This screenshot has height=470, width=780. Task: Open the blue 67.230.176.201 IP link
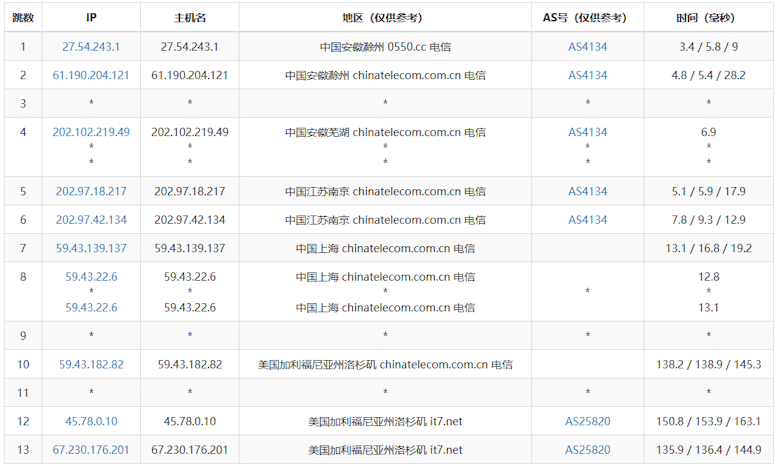point(91,450)
